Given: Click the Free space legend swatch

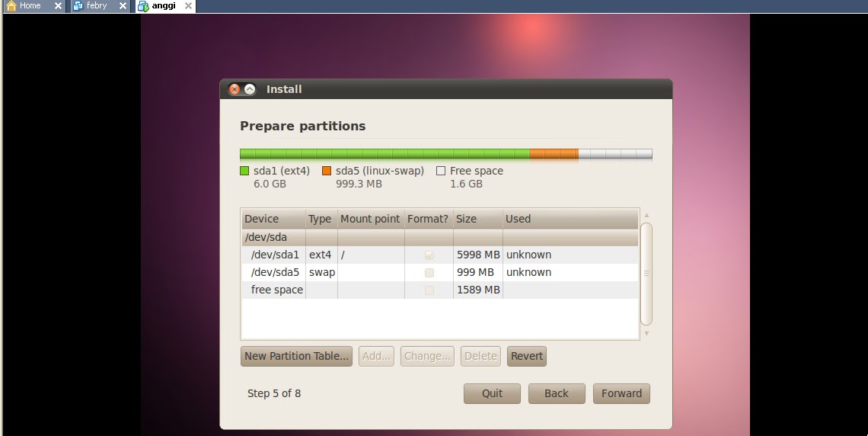Looking at the screenshot, I should [441, 171].
